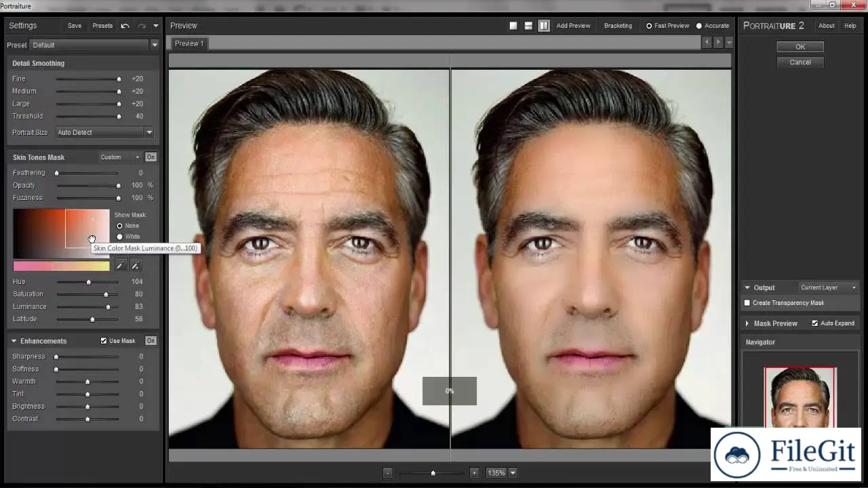Zoom out with the minus button
This screenshot has width=868, height=488.
(387, 473)
